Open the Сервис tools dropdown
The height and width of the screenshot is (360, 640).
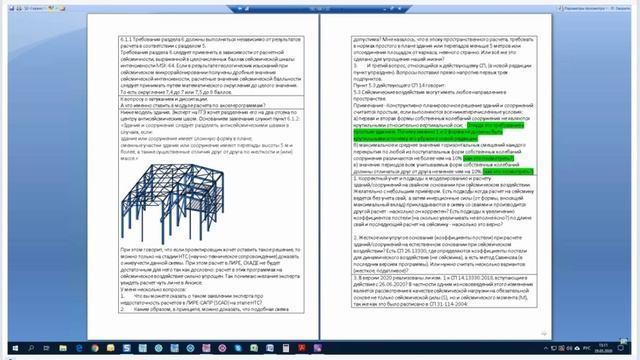(x=35, y=8)
